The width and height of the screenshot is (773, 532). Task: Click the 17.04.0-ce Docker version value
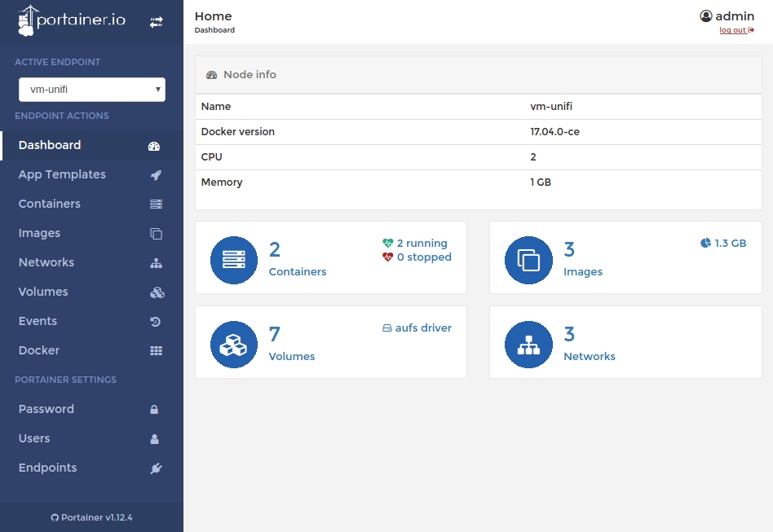click(x=554, y=132)
